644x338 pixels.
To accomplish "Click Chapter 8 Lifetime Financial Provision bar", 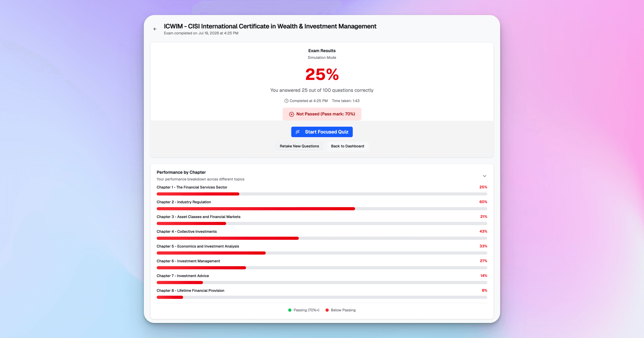I will click(x=322, y=297).
